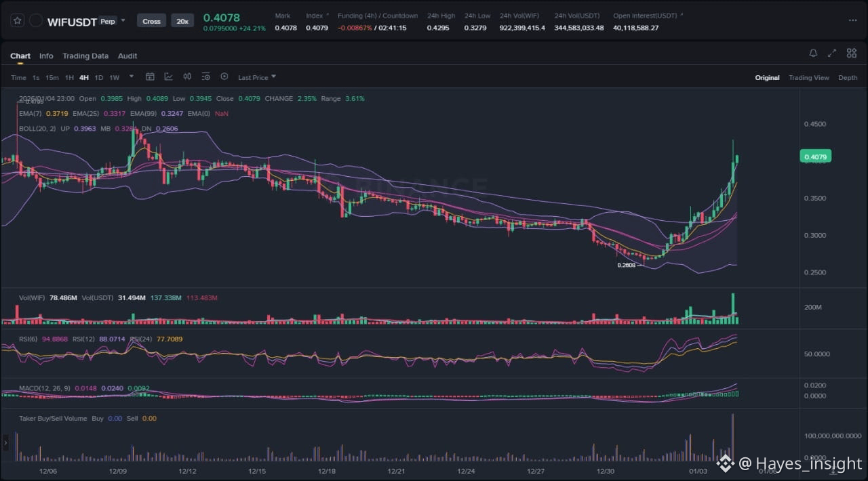Click the circular target icon in toolbar
The height and width of the screenshot is (481, 868).
point(224,77)
